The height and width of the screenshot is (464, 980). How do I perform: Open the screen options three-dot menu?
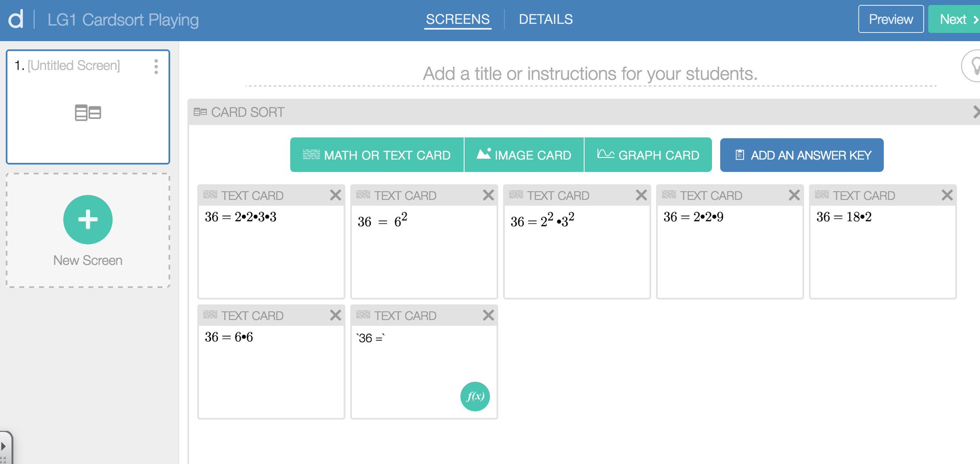tap(156, 67)
